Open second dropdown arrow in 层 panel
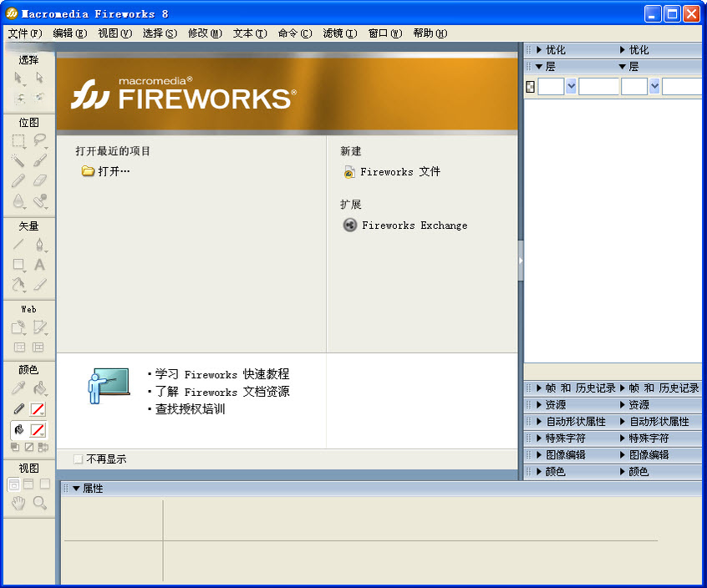The width and height of the screenshot is (707, 588). [x=654, y=86]
